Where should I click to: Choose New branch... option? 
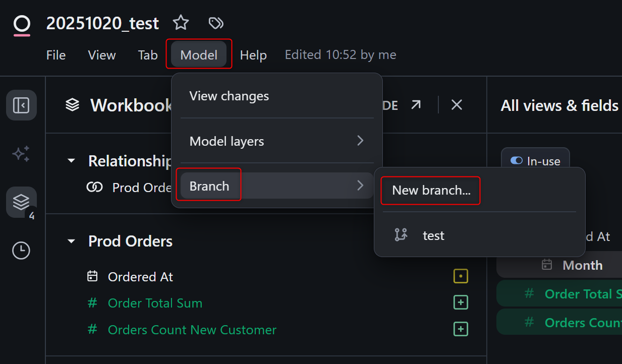[x=431, y=190]
